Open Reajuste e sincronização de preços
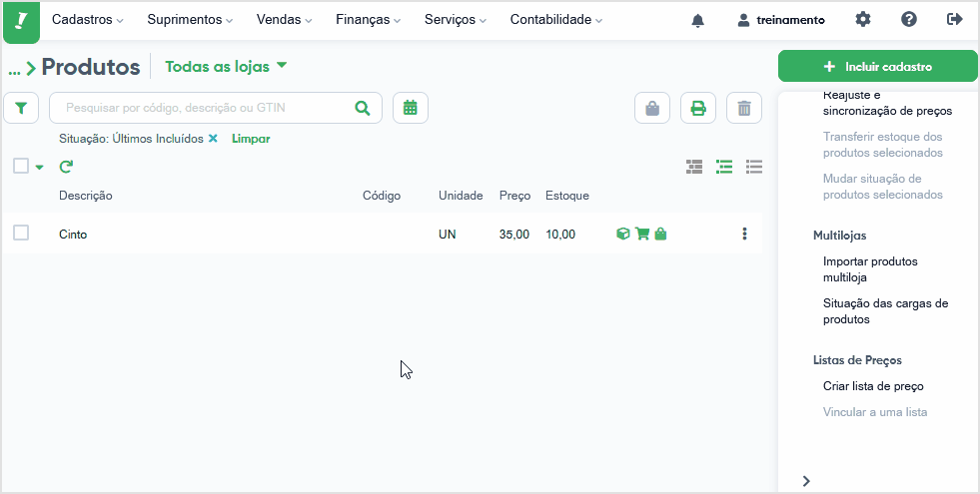 click(887, 103)
